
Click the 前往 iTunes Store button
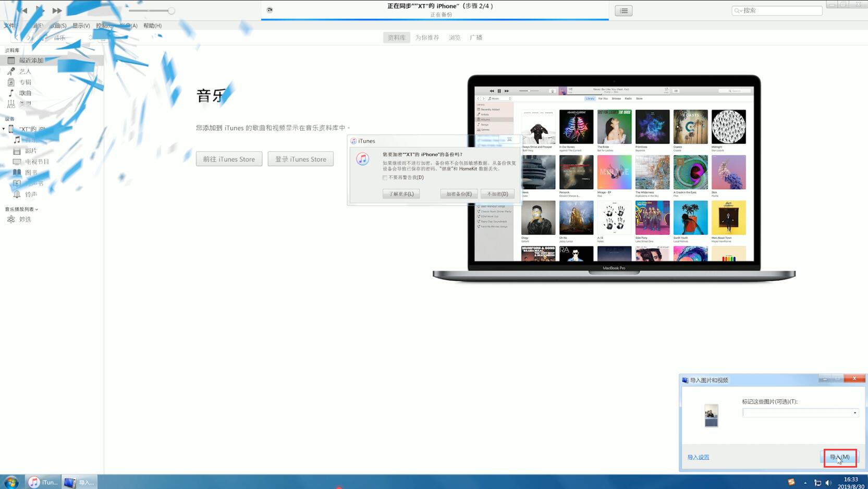tap(229, 159)
